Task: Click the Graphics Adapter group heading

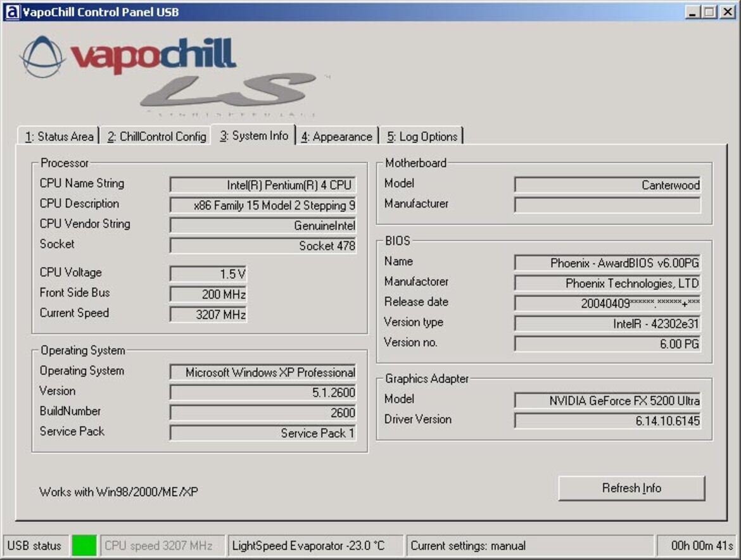Action: click(x=427, y=378)
